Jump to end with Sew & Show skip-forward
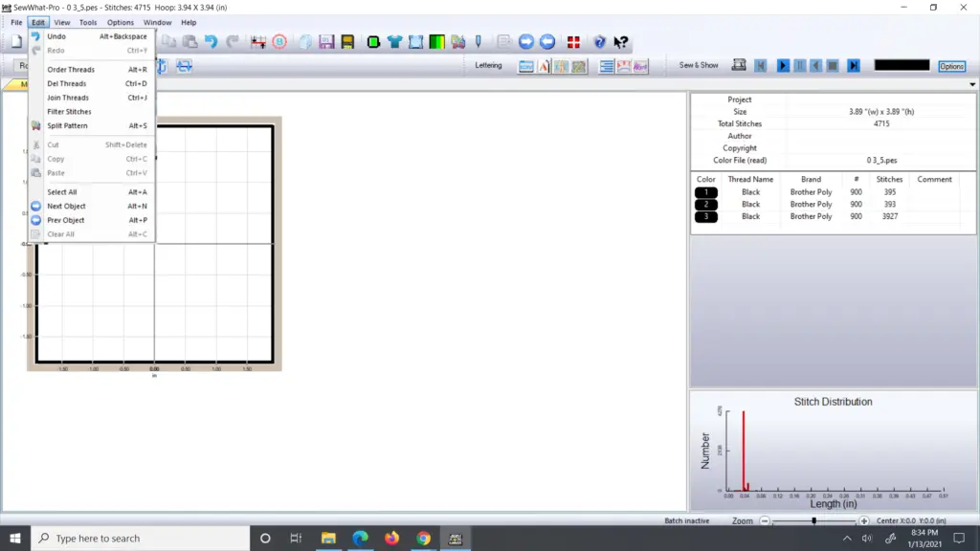 854,65
